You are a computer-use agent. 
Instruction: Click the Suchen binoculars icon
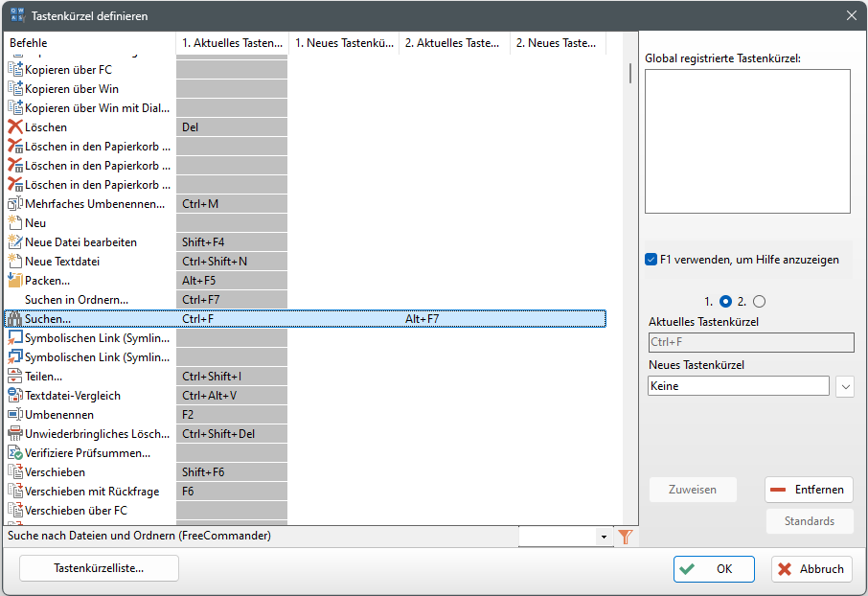[14, 318]
